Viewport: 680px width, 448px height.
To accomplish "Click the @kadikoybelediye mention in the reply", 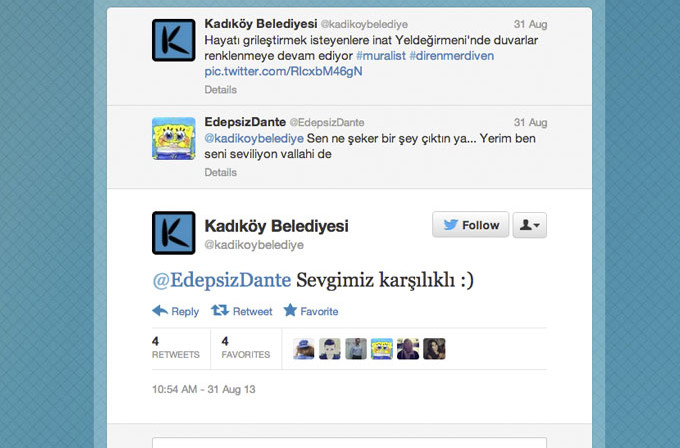I will pos(254,139).
